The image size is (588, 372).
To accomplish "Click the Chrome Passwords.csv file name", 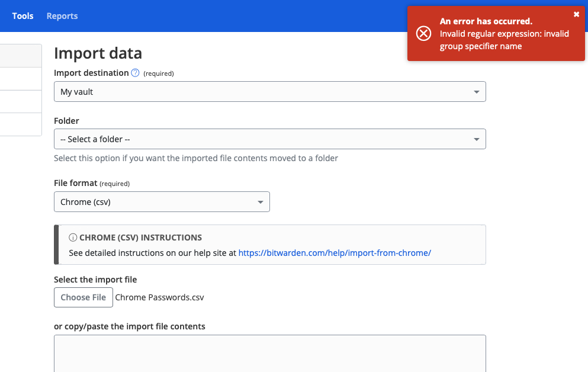I will (x=159, y=297).
